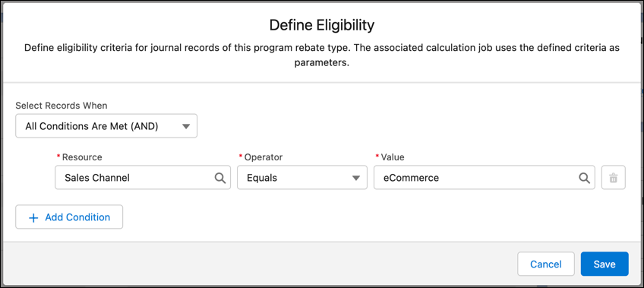Viewport: 644px width, 288px height.
Task: Open the Select Records When dropdown
Action: (x=106, y=126)
